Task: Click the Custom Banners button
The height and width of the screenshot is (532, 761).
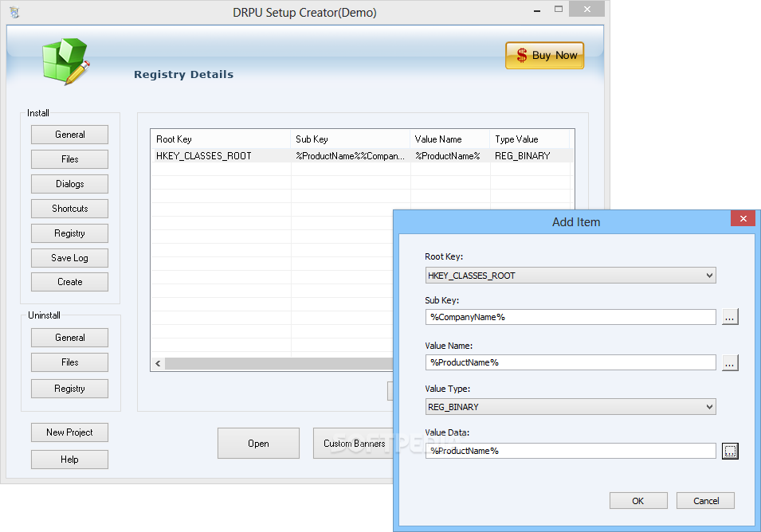Action: pyautogui.click(x=353, y=444)
